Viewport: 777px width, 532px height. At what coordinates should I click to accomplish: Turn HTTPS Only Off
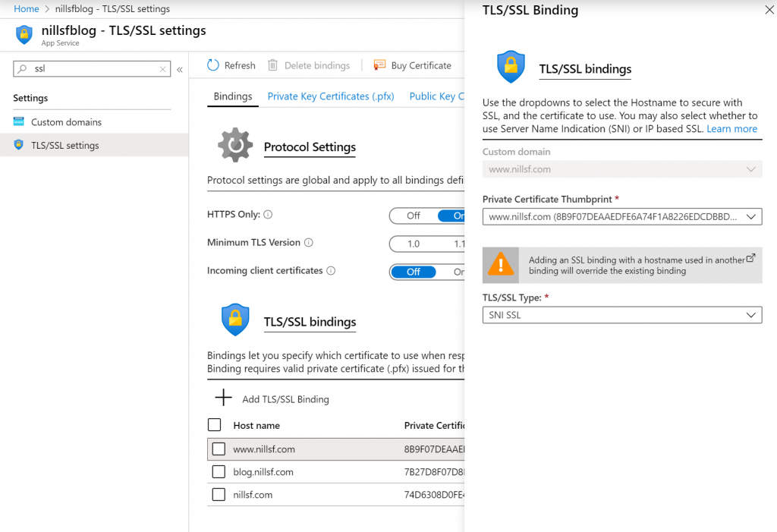tap(414, 216)
